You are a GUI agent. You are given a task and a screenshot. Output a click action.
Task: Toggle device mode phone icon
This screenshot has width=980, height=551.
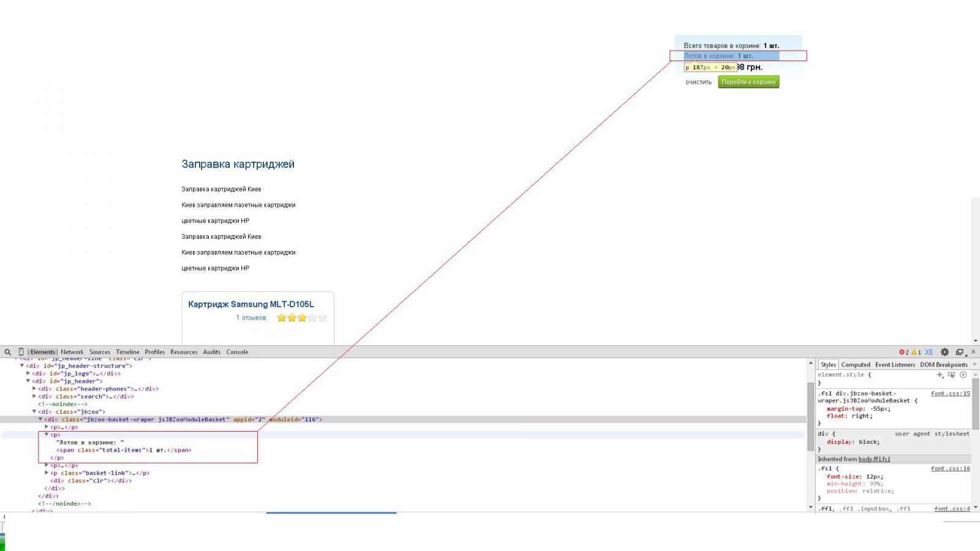pyautogui.click(x=21, y=352)
